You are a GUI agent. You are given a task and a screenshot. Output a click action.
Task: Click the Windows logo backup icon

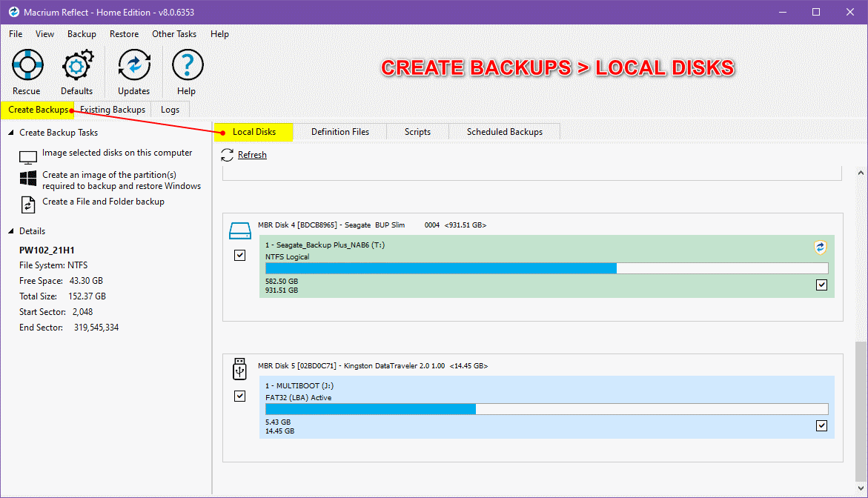(x=28, y=178)
